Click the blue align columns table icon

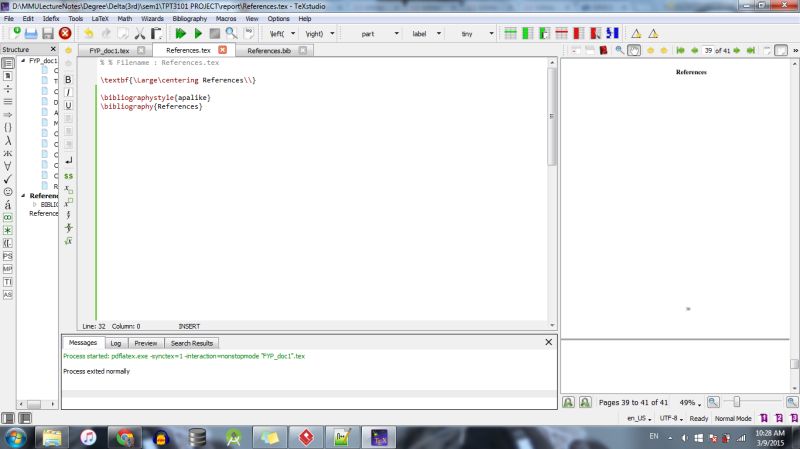(x=612, y=34)
